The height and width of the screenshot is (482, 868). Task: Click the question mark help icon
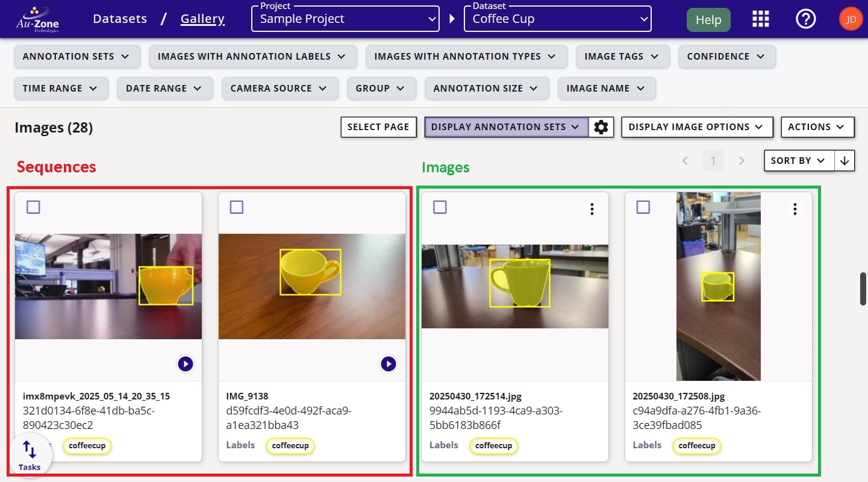[x=805, y=19]
